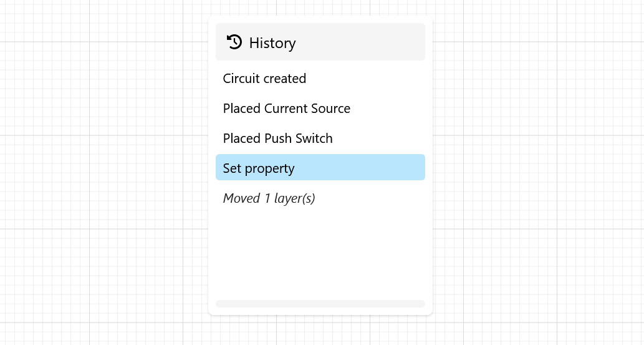This screenshot has width=644, height=345.
Task: Select the Placed Current Source history entry
Action: (286, 109)
